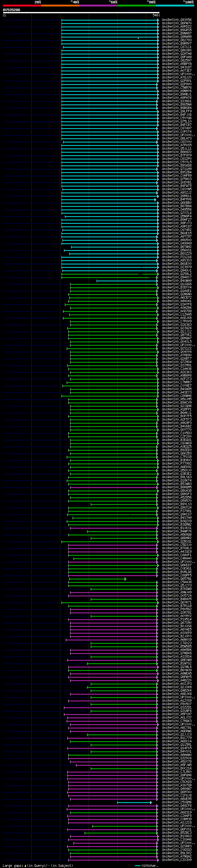This screenshot has height=868, width=197.
Task: Select hit UniRef100_Q9MAM9
Action: coord(177,37)
